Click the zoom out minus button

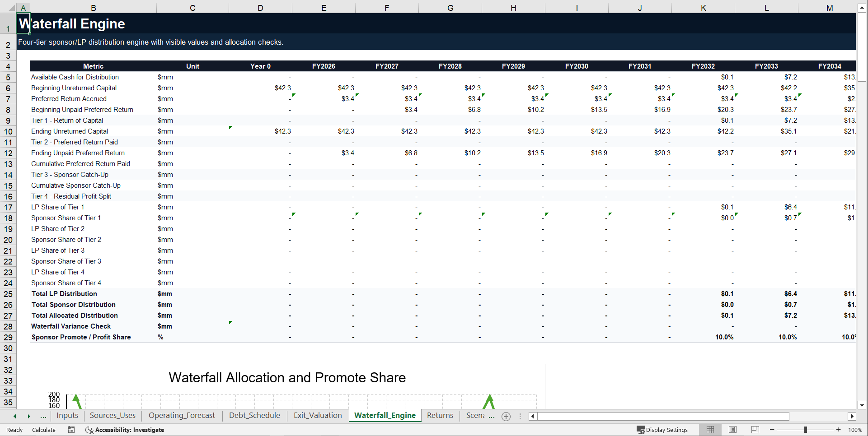[x=772, y=430]
